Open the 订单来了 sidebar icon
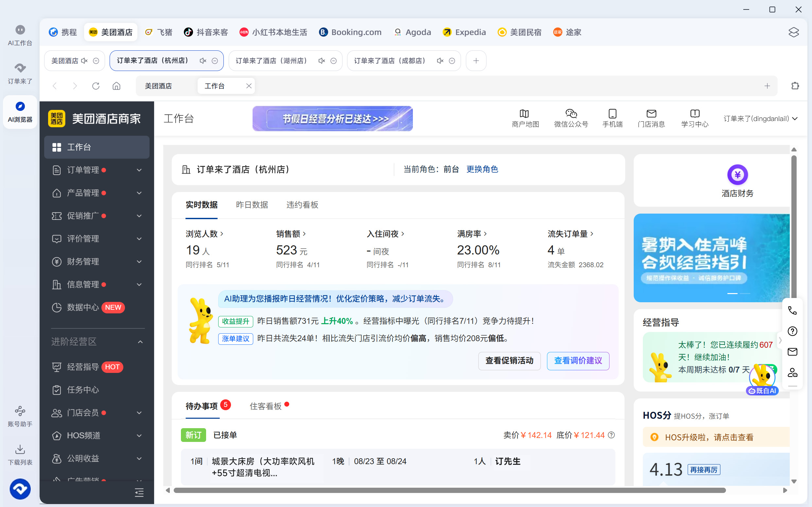 click(x=20, y=74)
